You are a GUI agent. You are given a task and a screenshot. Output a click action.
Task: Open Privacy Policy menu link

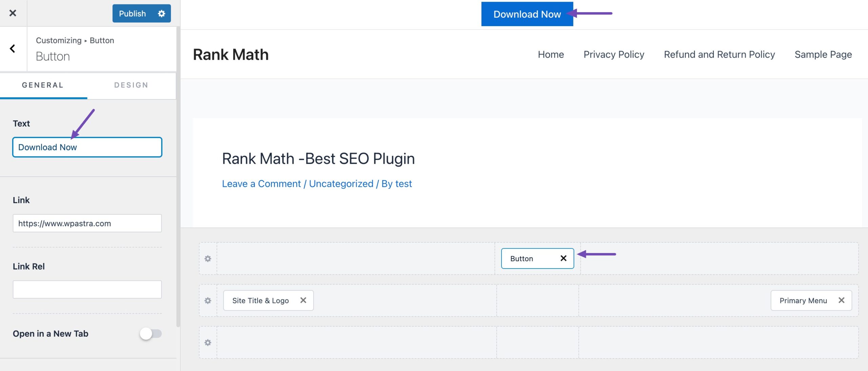click(614, 55)
